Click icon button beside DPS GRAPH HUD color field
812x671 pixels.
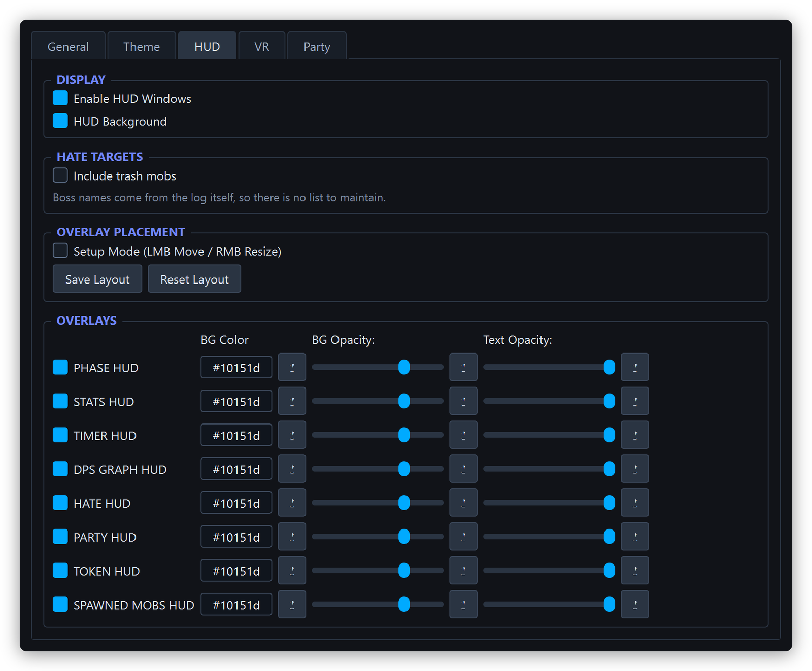(292, 469)
